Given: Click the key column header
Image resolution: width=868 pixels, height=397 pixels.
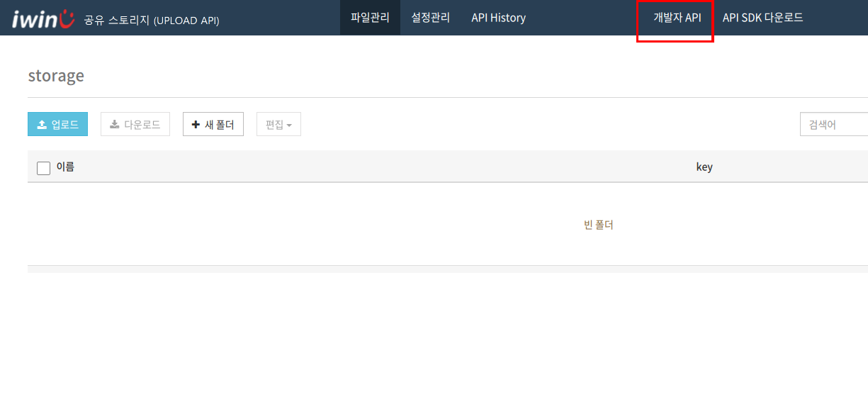Looking at the screenshot, I should click(x=704, y=167).
